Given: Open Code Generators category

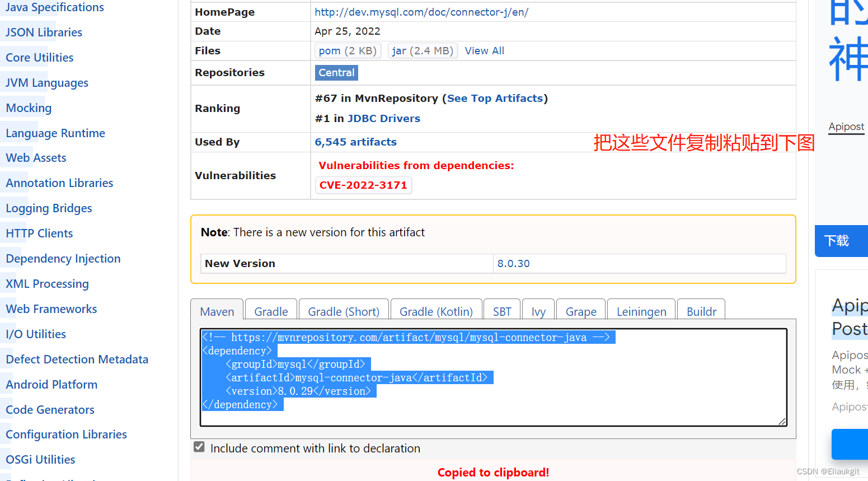Looking at the screenshot, I should coord(50,410).
